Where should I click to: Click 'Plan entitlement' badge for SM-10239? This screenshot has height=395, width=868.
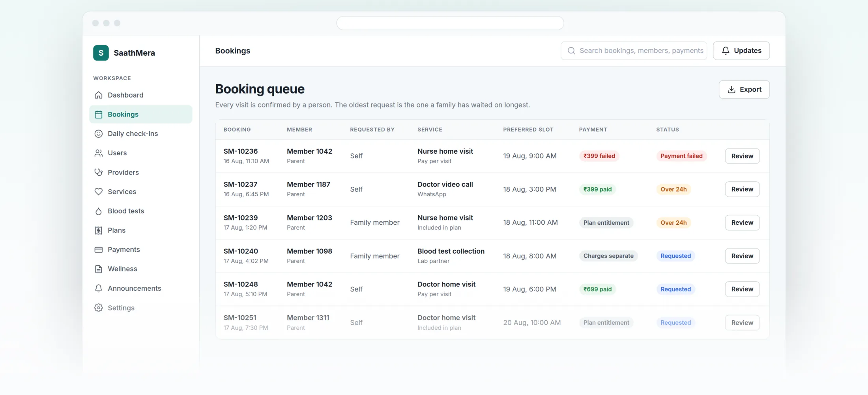(606, 223)
